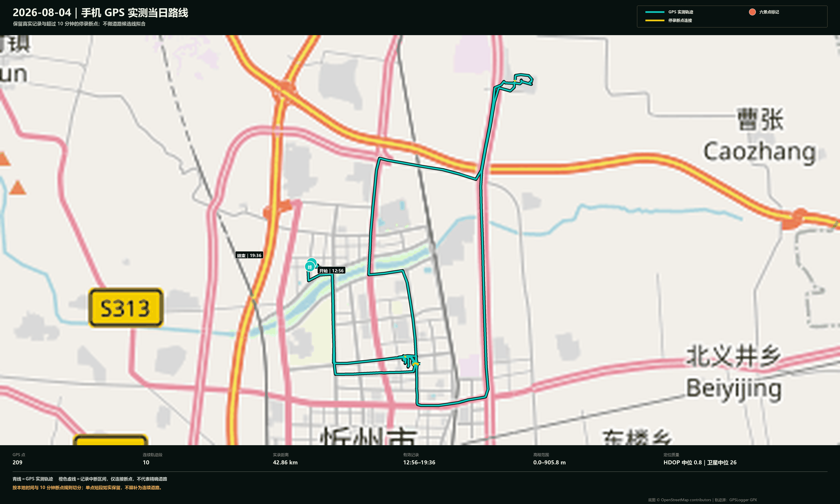840x504 pixels.
Task: Click the GPS 实测轨迹 legend text
Action: (x=681, y=12)
